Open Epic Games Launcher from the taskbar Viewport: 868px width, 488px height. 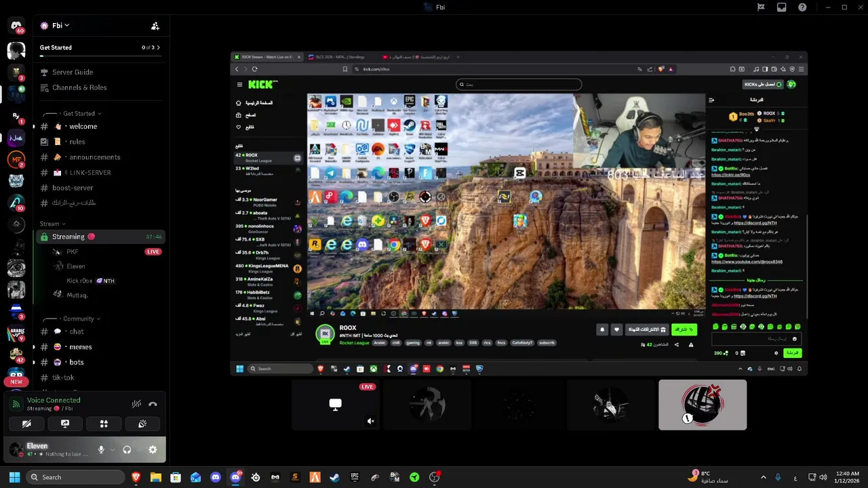[355, 477]
